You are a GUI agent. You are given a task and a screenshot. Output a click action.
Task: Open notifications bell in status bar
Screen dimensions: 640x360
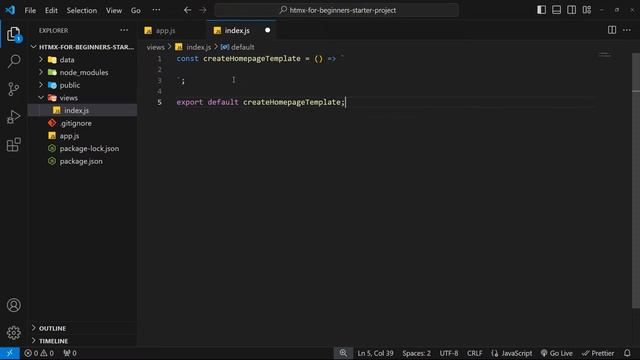[627, 353]
